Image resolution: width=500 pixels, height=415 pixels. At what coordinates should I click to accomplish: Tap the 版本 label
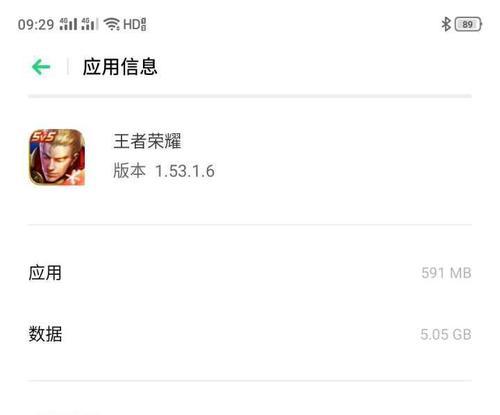pos(129,171)
